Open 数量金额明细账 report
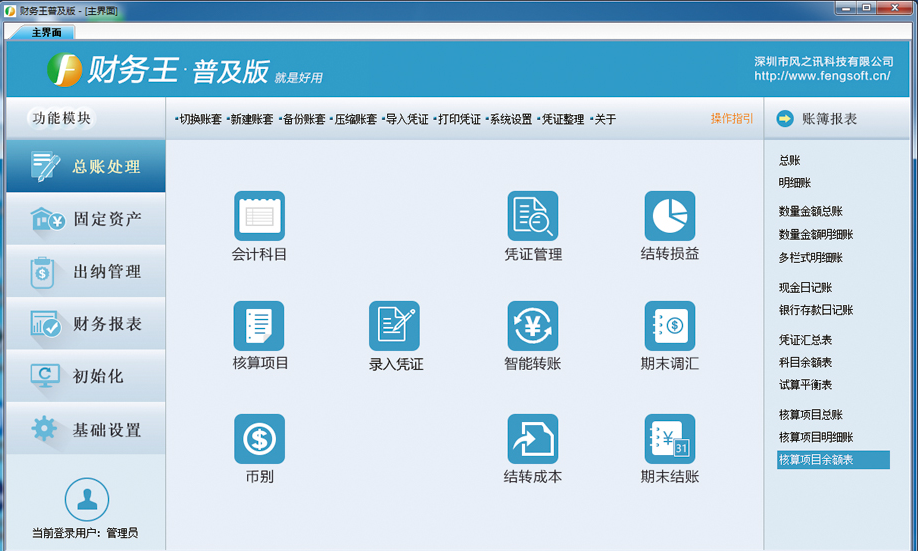The width and height of the screenshot is (918, 551). (816, 235)
